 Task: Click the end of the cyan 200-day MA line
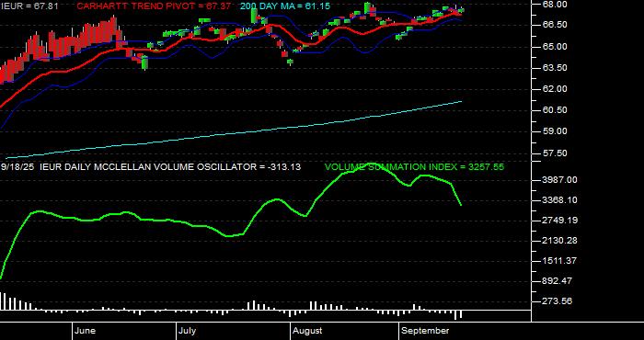coord(462,101)
